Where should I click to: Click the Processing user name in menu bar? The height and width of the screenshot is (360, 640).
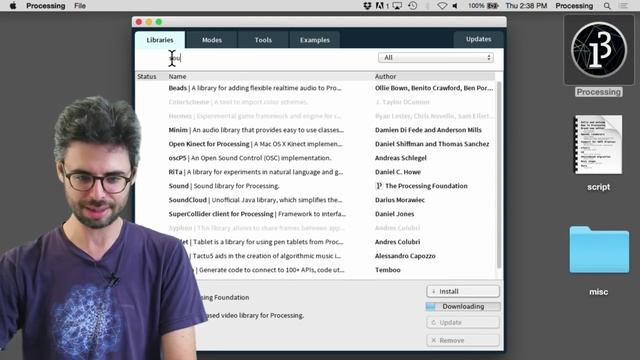click(574, 6)
